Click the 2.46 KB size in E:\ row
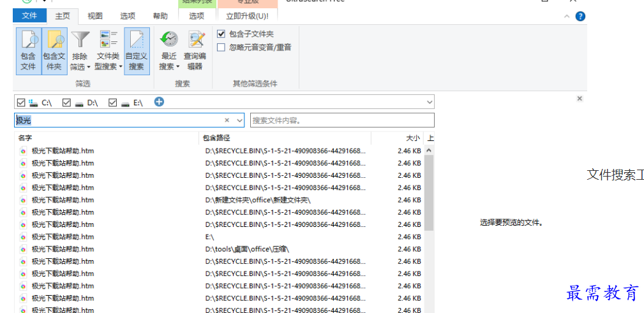Viewport: 644px width, 313px height. click(x=410, y=237)
